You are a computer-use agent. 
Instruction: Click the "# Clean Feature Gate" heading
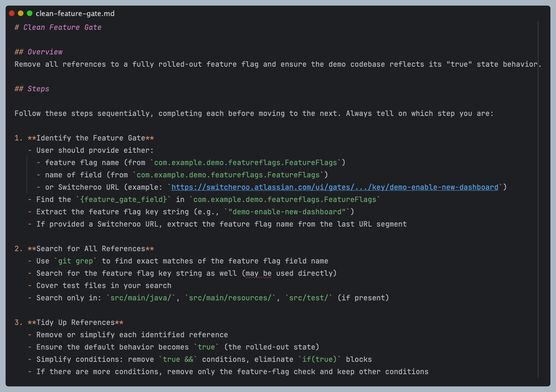pos(58,27)
